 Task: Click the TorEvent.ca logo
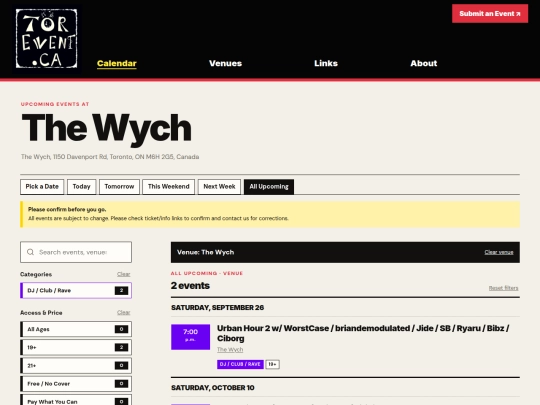pyautogui.click(x=46, y=39)
